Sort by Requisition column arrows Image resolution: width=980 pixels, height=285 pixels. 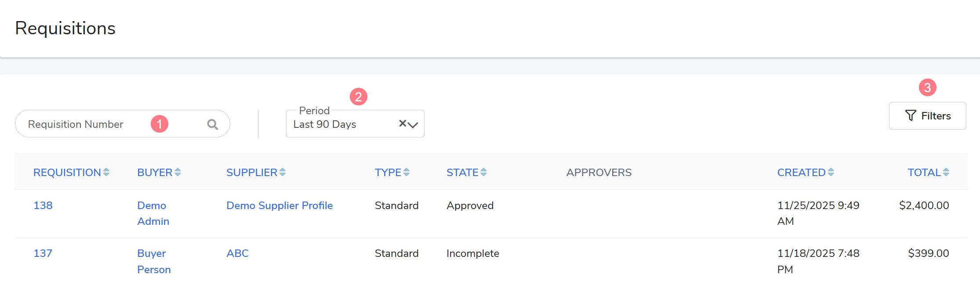(106, 173)
